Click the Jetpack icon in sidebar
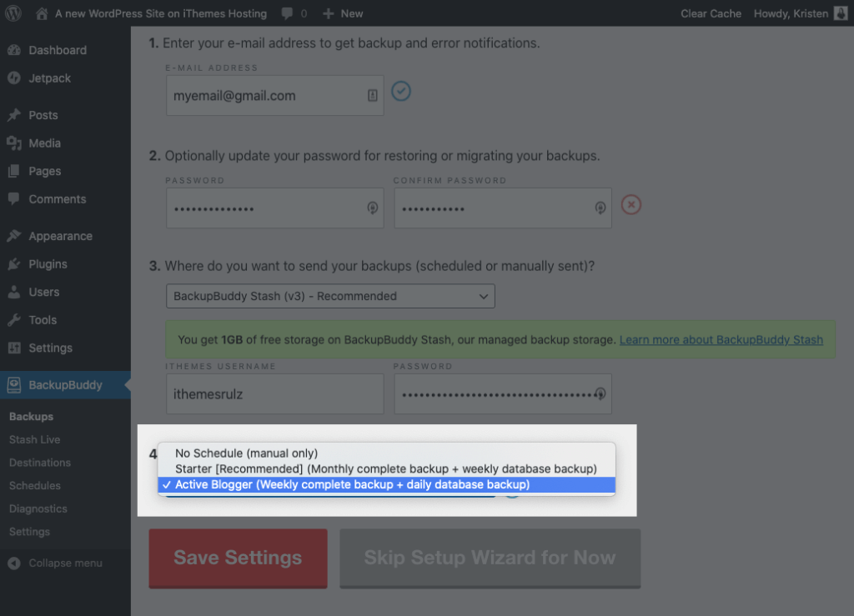The height and width of the screenshot is (616, 854). (x=14, y=78)
